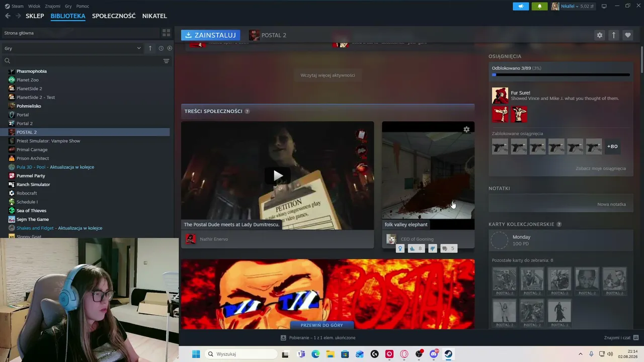Open Microsoft Edge from the taskbar

pyautogui.click(x=315, y=354)
